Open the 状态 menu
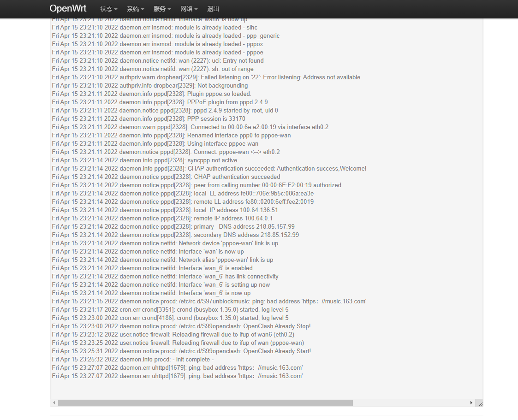This screenshot has width=518, height=420. point(109,9)
